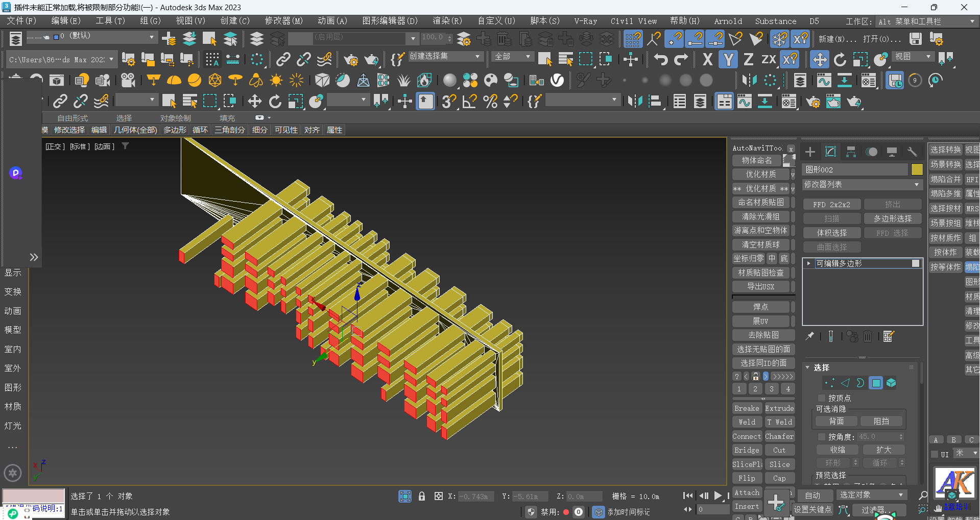
Task: Toggle the 自动 auto key button
Action: pyautogui.click(x=812, y=496)
